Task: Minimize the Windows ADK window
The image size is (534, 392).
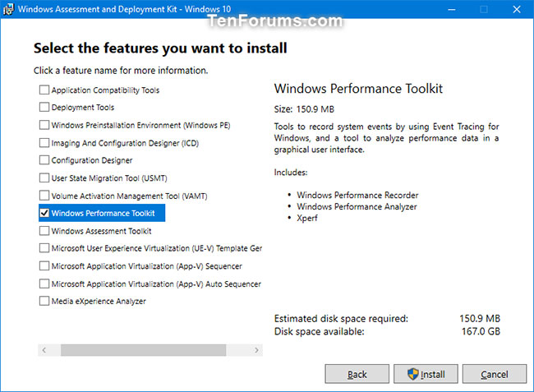Action: (452, 9)
